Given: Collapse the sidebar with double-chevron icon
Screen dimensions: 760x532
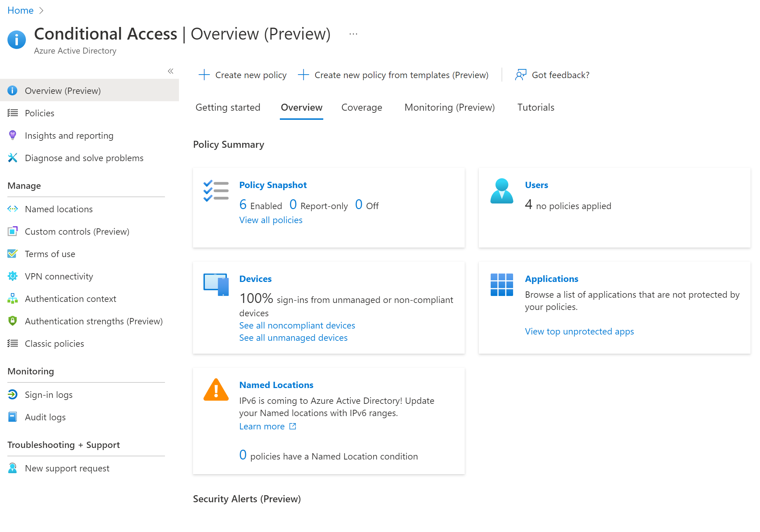Looking at the screenshot, I should click(x=171, y=71).
